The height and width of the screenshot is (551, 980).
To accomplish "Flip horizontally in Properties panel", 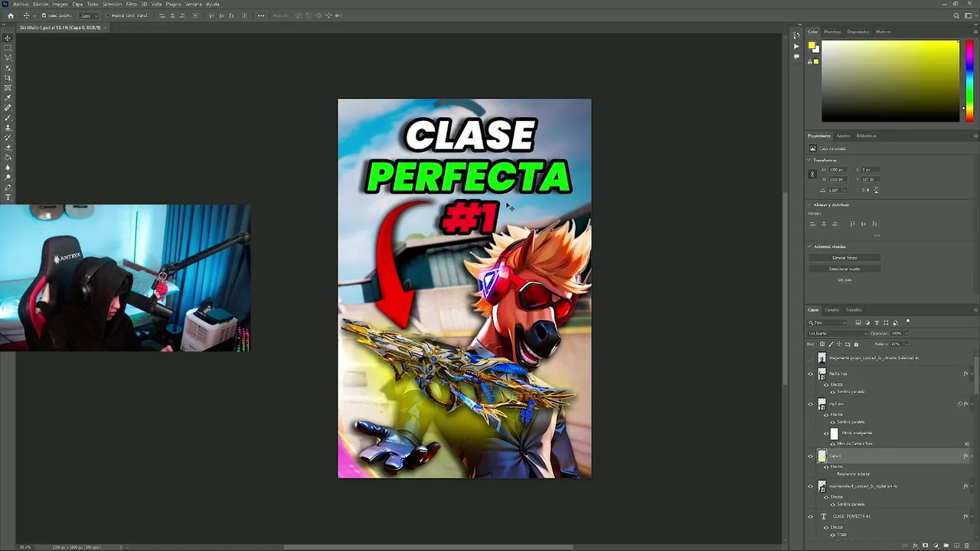I will pyautogui.click(x=865, y=190).
